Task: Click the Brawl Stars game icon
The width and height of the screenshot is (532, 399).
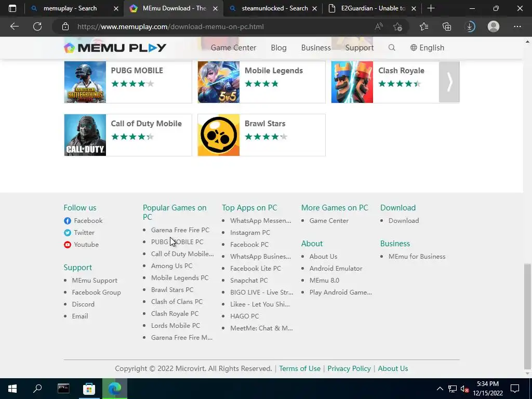Action: 219,135
